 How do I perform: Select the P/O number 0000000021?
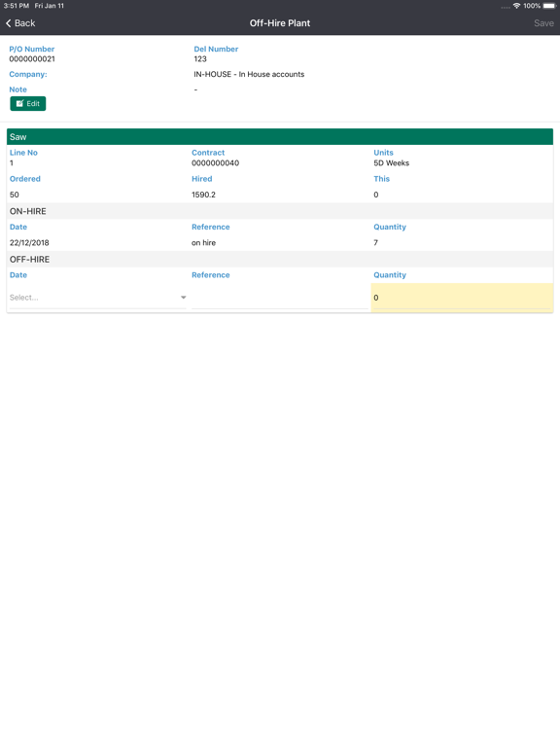[32, 59]
